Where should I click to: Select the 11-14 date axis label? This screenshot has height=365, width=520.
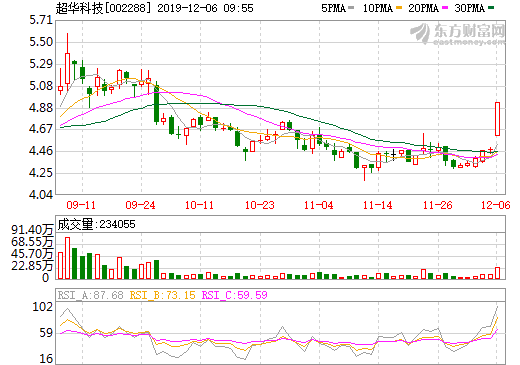[x=378, y=205]
